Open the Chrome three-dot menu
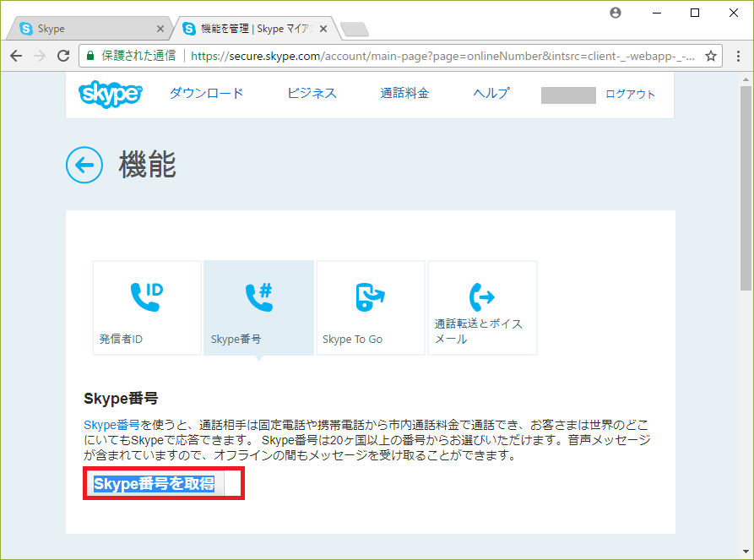Image resolution: width=754 pixels, height=560 pixels. click(738, 56)
